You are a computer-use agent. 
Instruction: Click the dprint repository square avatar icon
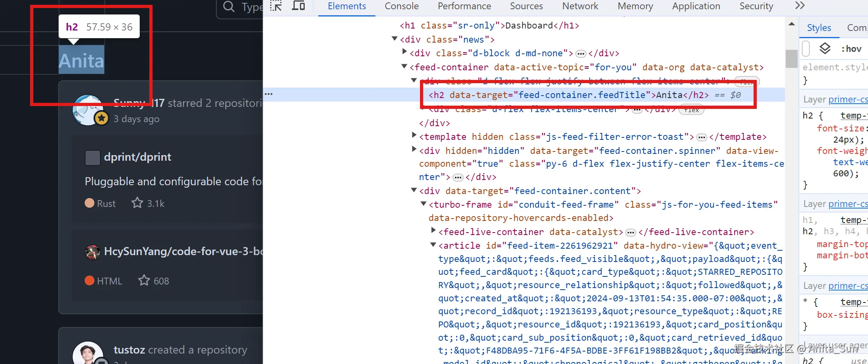point(92,157)
